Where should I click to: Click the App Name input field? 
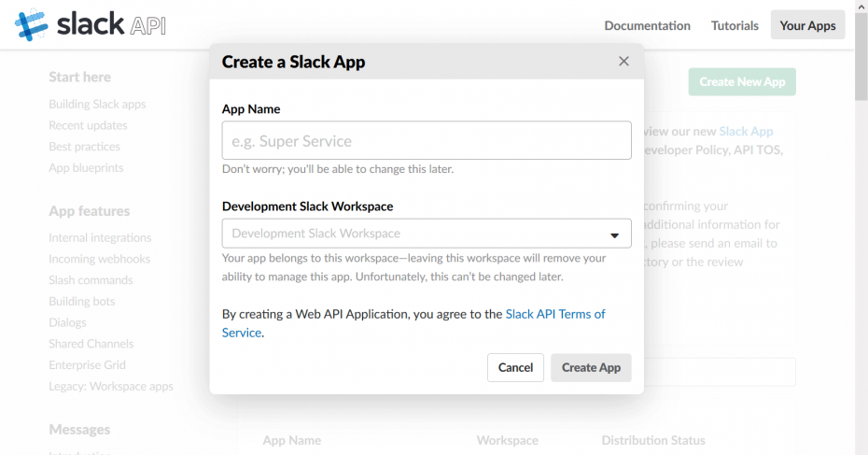(427, 141)
